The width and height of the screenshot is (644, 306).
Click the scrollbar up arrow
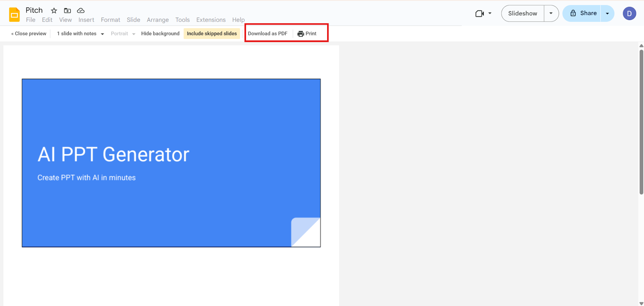[641, 45]
